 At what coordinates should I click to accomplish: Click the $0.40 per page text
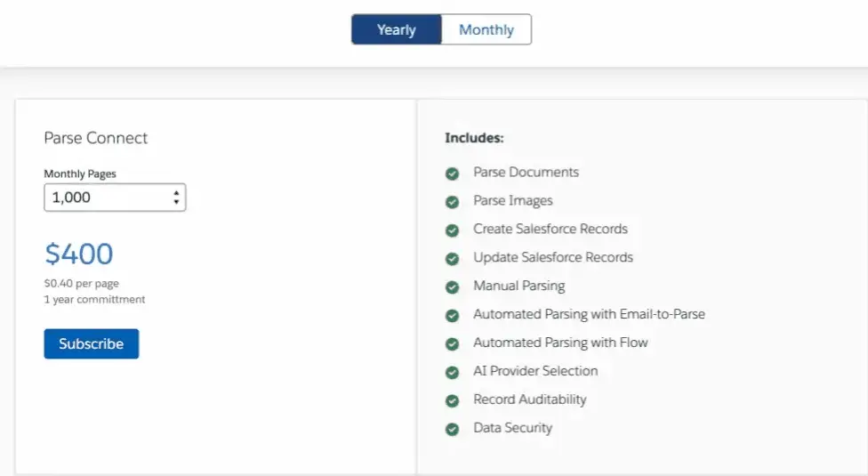[x=82, y=284]
